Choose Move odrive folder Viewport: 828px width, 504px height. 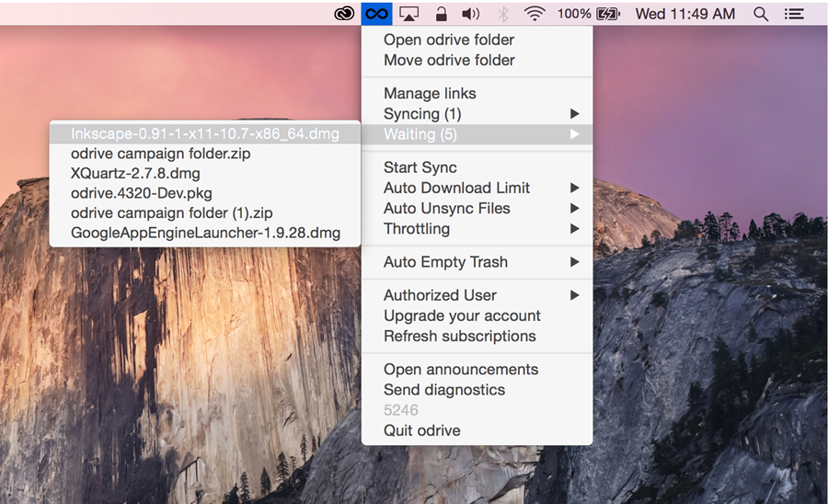click(x=477, y=60)
